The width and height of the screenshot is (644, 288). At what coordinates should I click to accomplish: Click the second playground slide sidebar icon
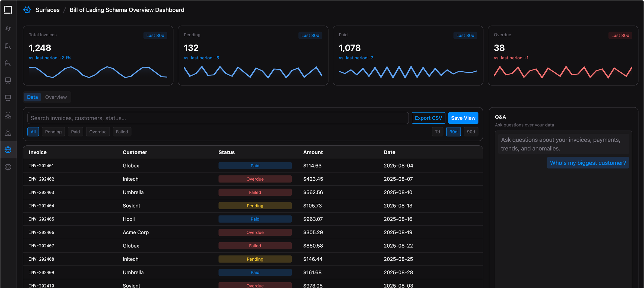(x=8, y=63)
